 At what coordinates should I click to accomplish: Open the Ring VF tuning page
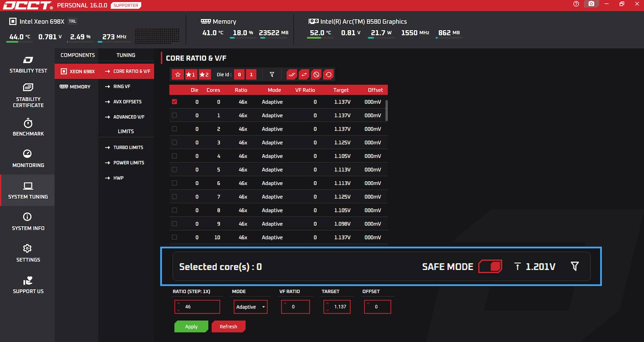tap(121, 87)
